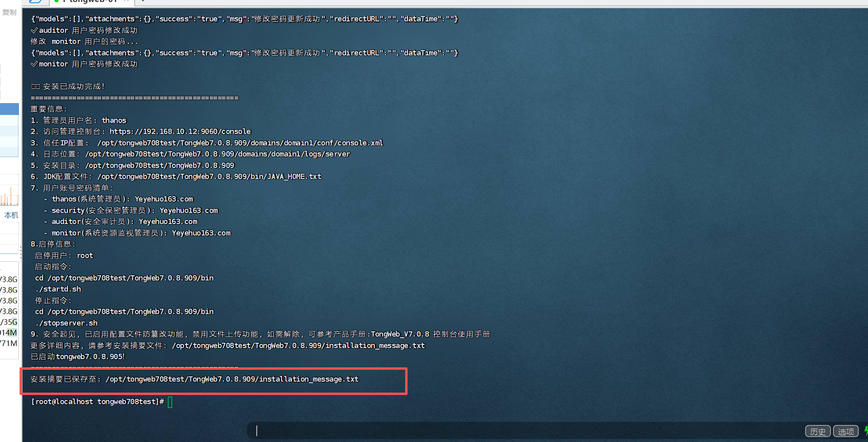The width and height of the screenshot is (868, 442).
Task: Click the /35G disk usage row
Action: tap(9, 322)
